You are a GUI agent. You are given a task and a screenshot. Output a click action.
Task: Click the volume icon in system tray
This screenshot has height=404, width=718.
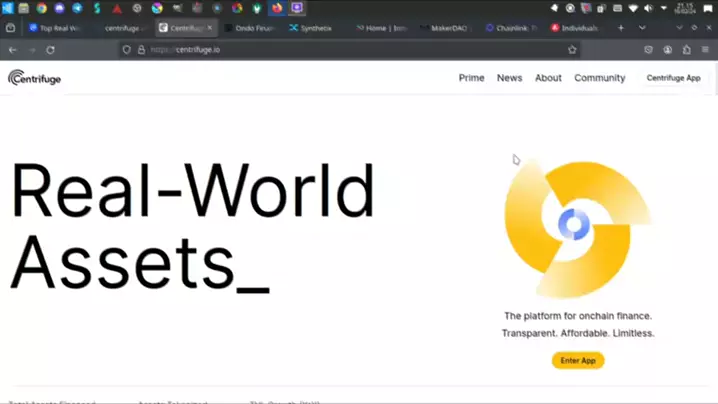650,8
